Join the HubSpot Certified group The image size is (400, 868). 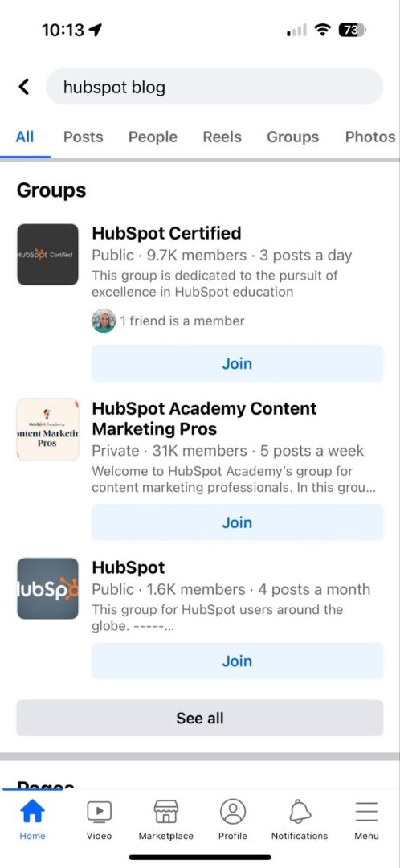click(237, 364)
